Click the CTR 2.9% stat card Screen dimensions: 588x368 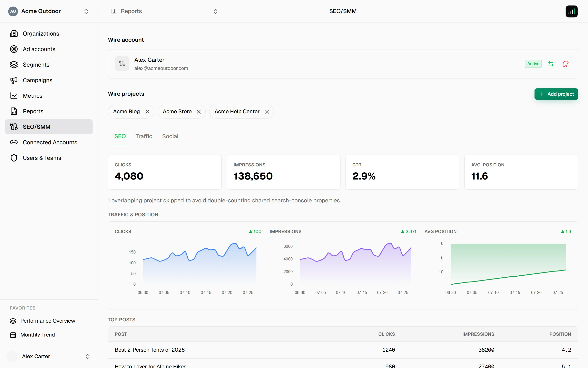tap(402, 172)
